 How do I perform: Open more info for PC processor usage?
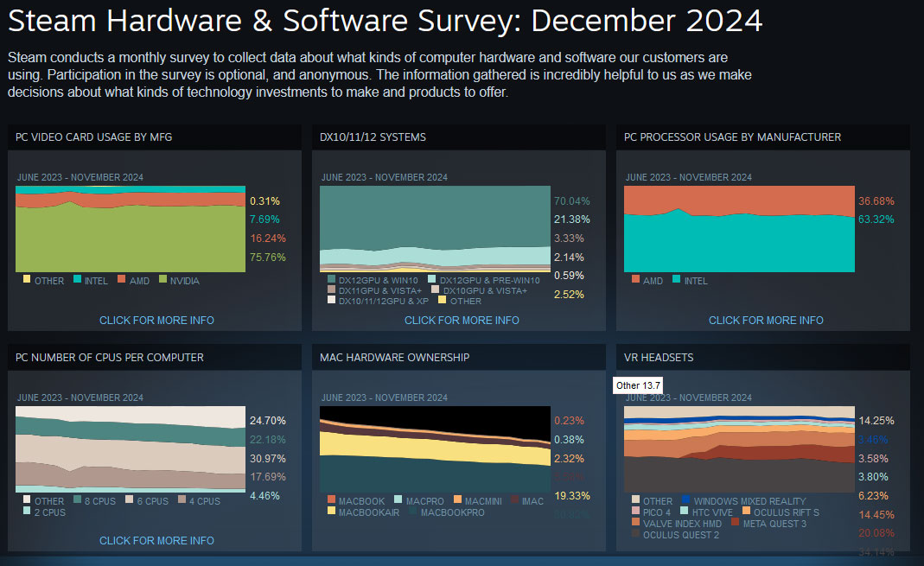pyautogui.click(x=766, y=321)
